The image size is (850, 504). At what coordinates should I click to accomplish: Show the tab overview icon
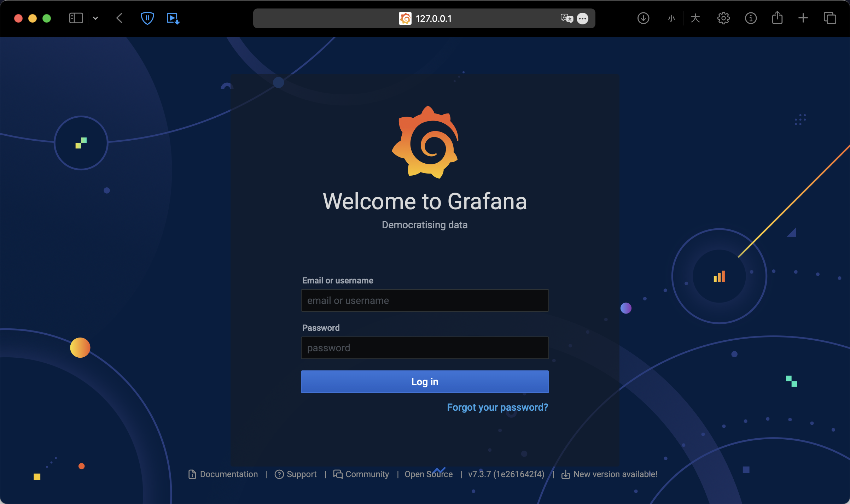click(x=829, y=18)
